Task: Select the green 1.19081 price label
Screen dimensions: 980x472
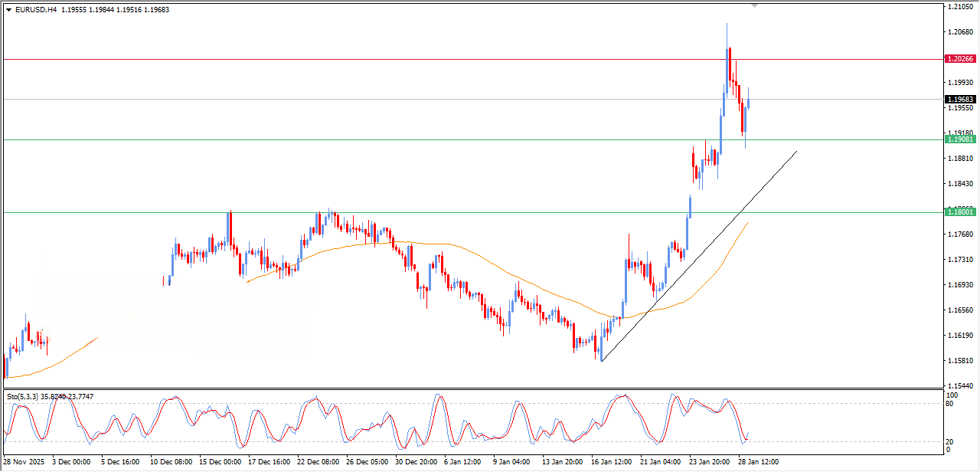Action: [x=959, y=139]
